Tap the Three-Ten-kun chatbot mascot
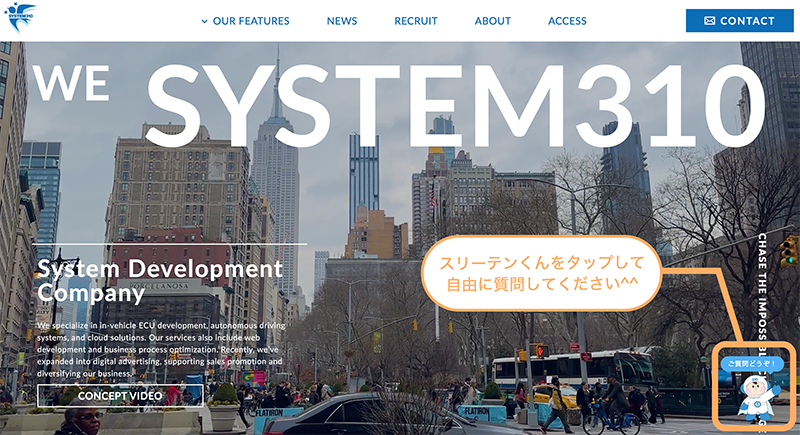The width and height of the screenshot is (800, 435). [755, 398]
